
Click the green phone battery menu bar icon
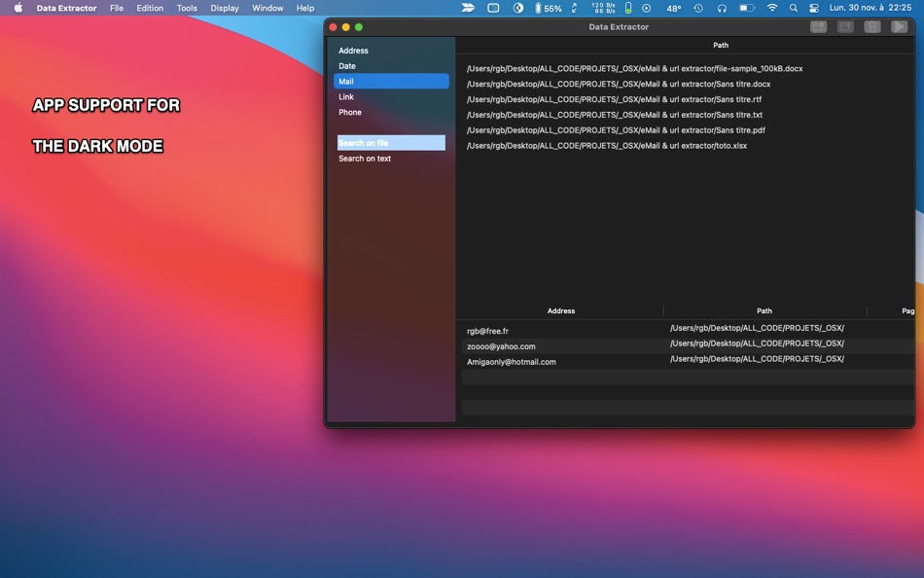point(628,8)
